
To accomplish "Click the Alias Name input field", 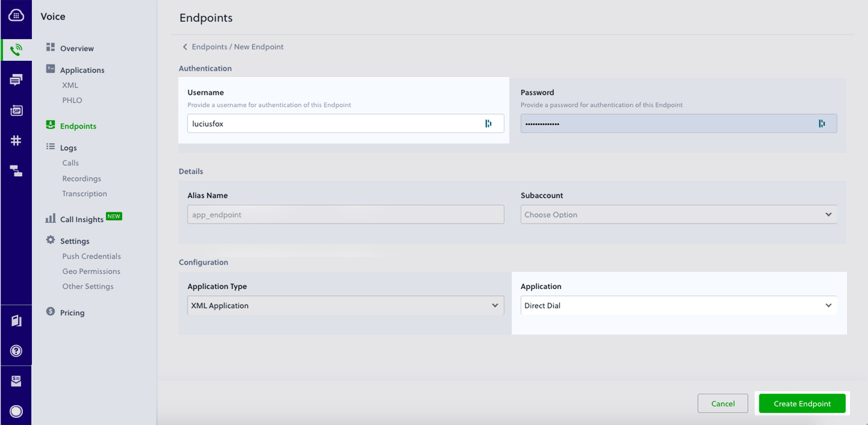I will pos(345,215).
